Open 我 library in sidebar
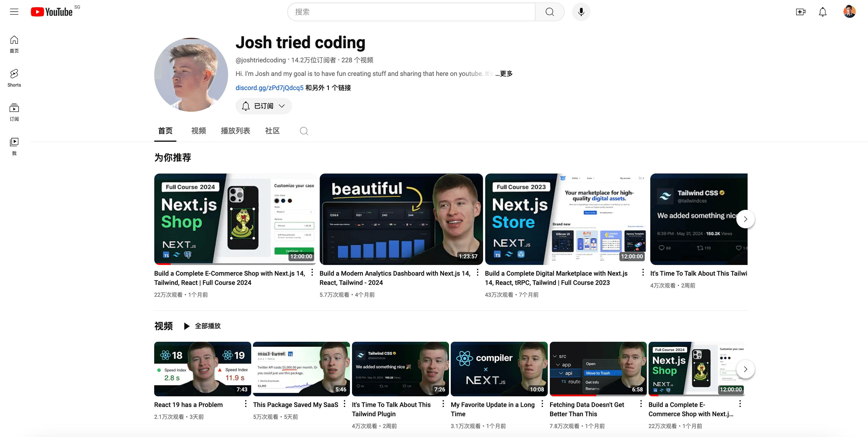Image resolution: width=868 pixels, height=437 pixels. (14, 147)
